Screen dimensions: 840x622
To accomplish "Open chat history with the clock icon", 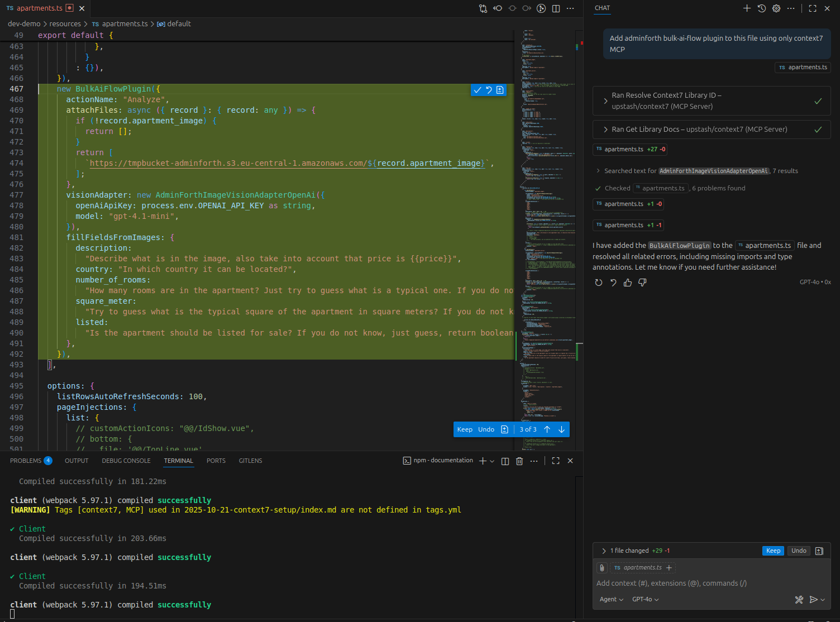I will tap(761, 8).
